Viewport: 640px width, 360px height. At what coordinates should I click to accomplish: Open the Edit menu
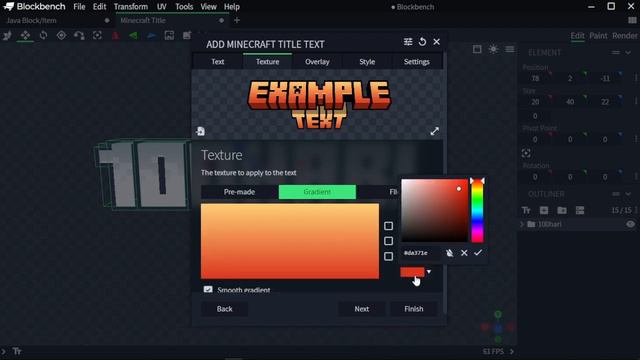[x=99, y=7]
